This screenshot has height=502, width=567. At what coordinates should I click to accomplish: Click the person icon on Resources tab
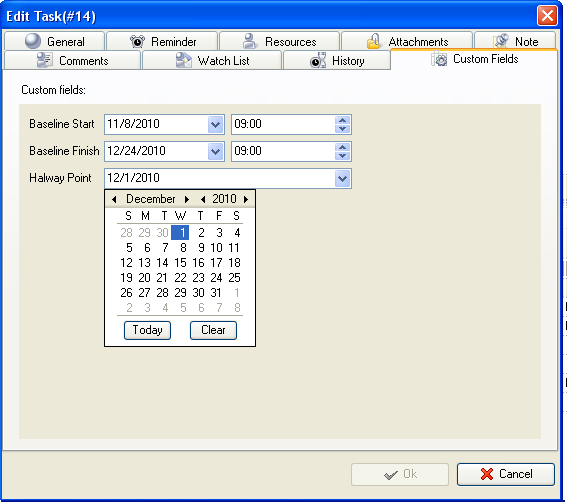click(x=249, y=41)
